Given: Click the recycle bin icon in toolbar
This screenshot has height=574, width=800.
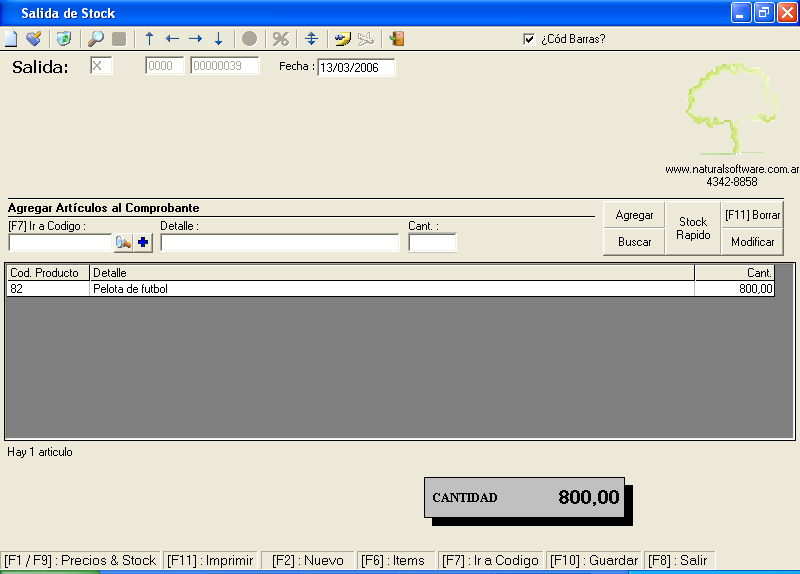Looking at the screenshot, I should tap(64, 39).
